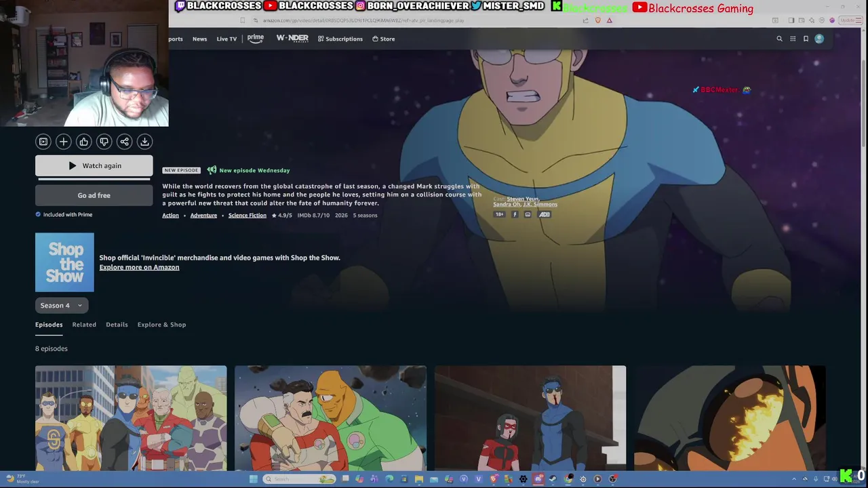Click the IMDb 8.7/10 rating text

[313, 216]
